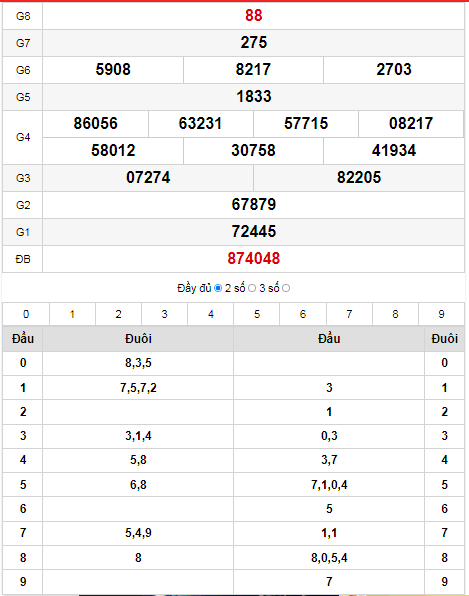Viewport: 469px width, 596px height.
Task: Click the G2 prize number 67879
Action: [x=254, y=204]
